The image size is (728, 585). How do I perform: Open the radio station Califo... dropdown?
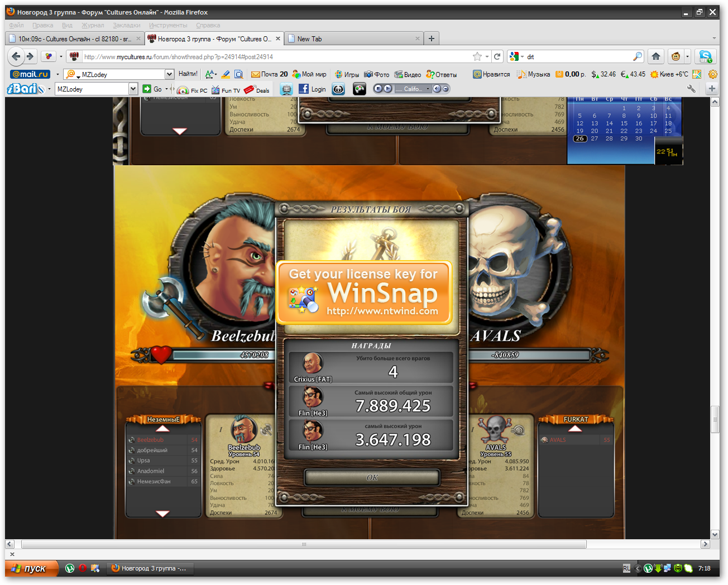click(x=428, y=89)
